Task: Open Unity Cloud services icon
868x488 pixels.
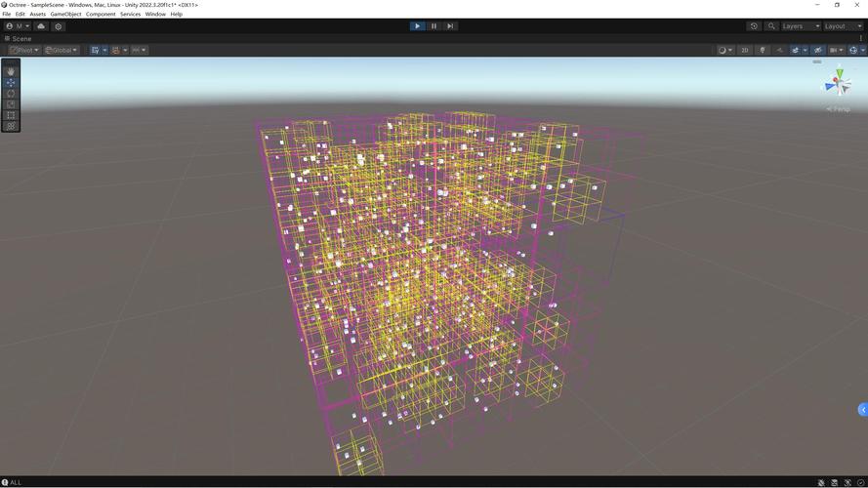Action: pyautogui.click(x=41, y=26)
